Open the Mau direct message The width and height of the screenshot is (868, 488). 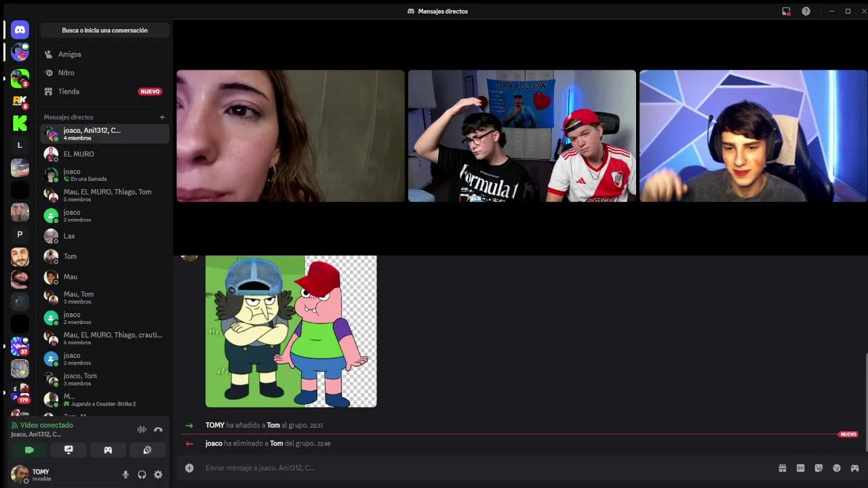104,277
